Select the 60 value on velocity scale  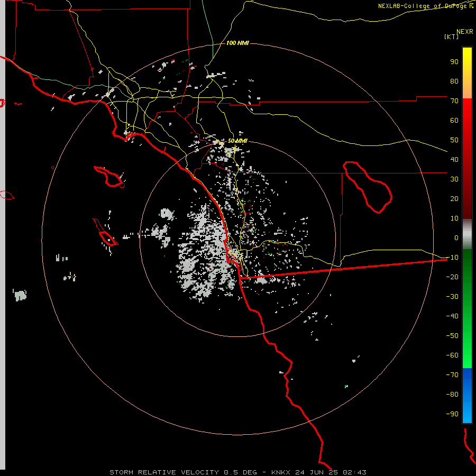(454, 121)
